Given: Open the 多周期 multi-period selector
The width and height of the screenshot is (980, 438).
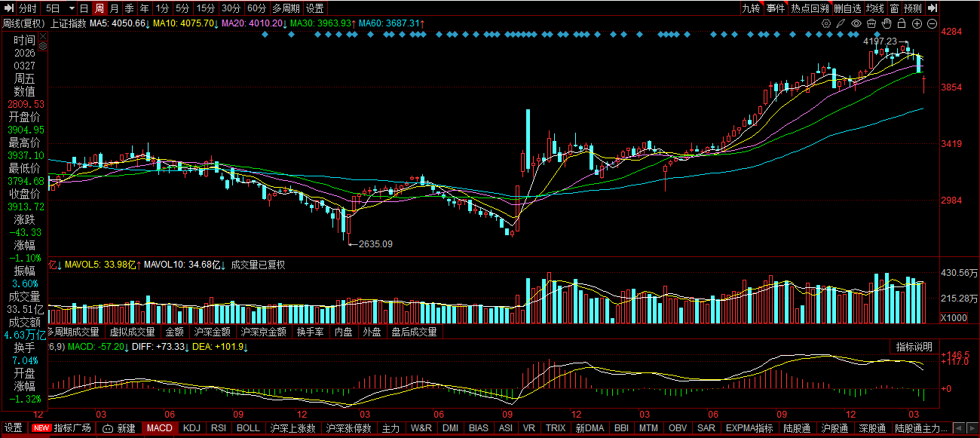Looking at the screenshot, I should pos(285,8).
